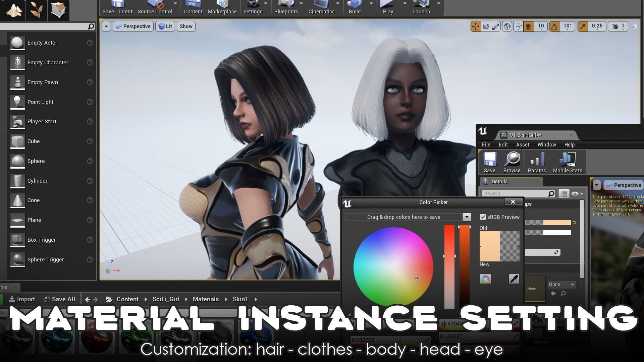This screenshot has width=644, height=362.
Task: Open the Edit menu in material window
Action: pos(503,145)
